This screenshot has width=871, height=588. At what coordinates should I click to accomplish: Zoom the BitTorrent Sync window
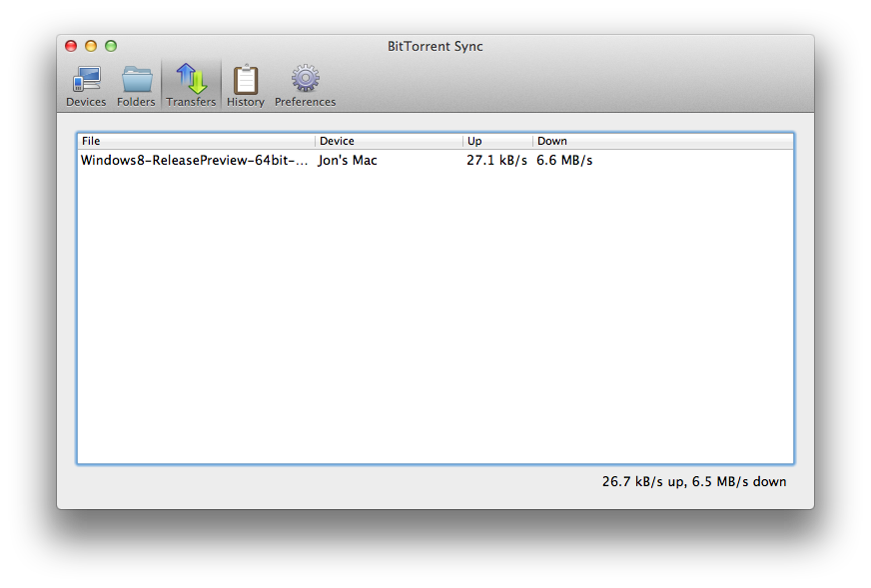point(111,46)
